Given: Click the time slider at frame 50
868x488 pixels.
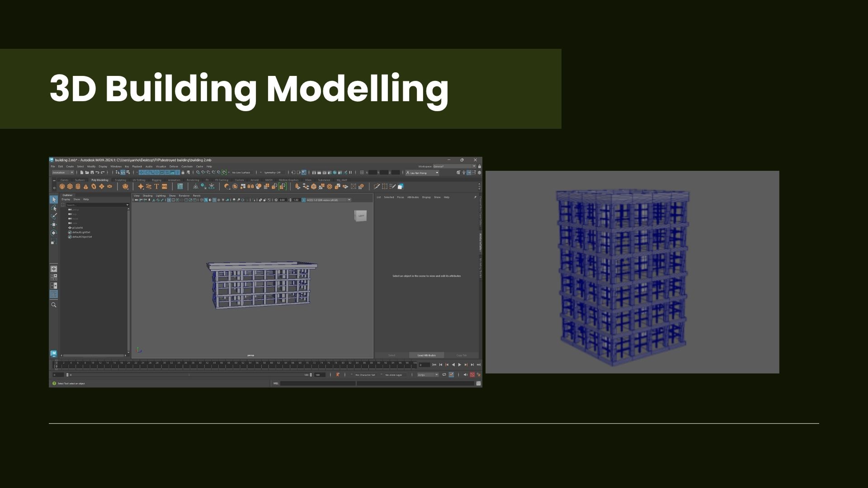Looking at the screenshot, I should [x=236, y=365].
